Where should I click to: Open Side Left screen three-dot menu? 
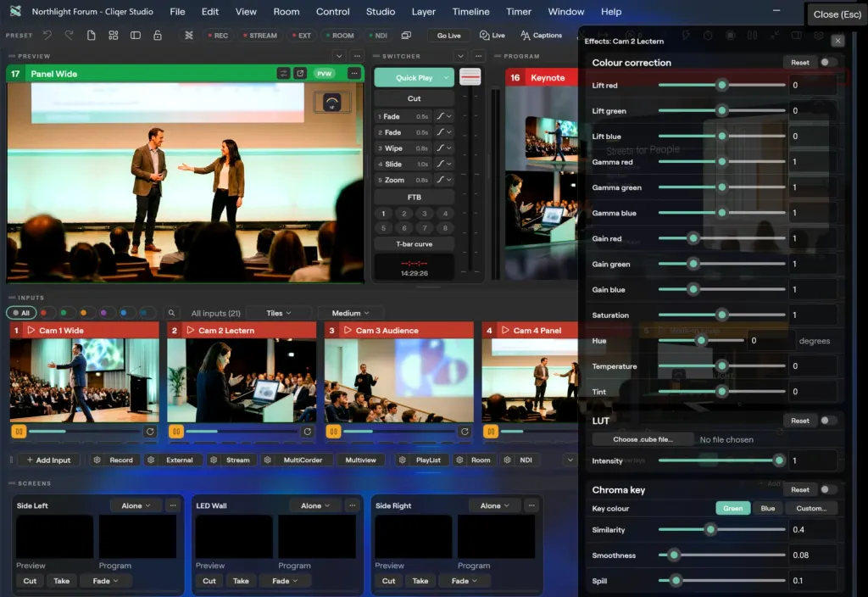coord(173,505)
